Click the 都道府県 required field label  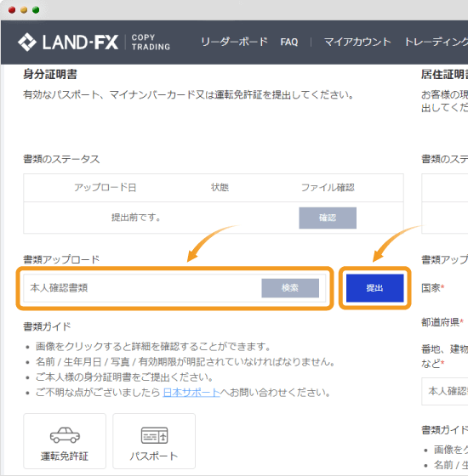(x=442, y=322)
